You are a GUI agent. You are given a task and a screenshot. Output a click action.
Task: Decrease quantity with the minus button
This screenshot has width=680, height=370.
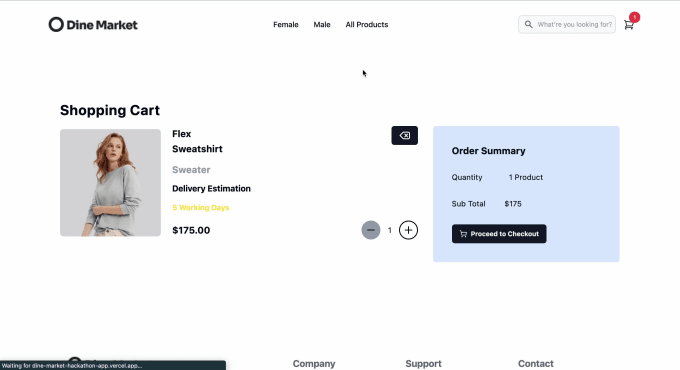[371, 230]
